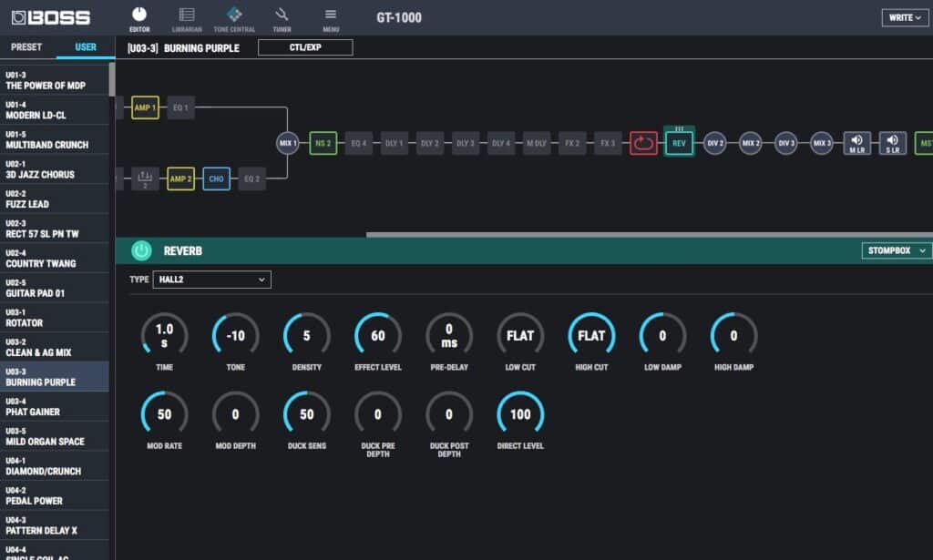This screenshot has width=933, height=560.
Task: Click the DIRECT LEVEL knob
Action: (x=520, y=414)
